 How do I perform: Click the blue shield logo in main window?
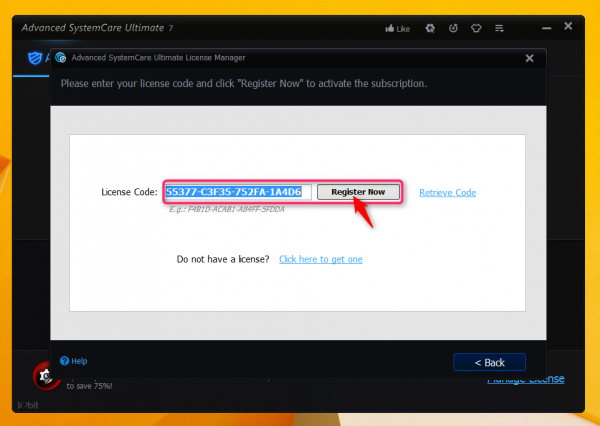(35, 58)
